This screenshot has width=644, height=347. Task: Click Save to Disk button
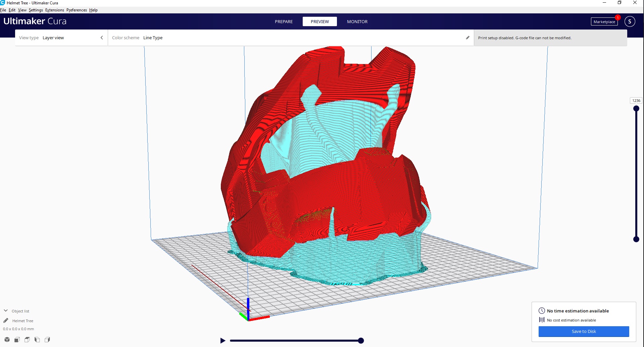point(584,331)
